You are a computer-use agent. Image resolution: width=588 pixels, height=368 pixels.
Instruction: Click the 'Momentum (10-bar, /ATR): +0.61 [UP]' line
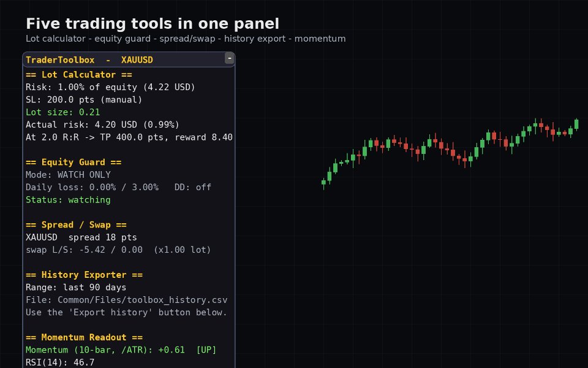pos(121,350)
